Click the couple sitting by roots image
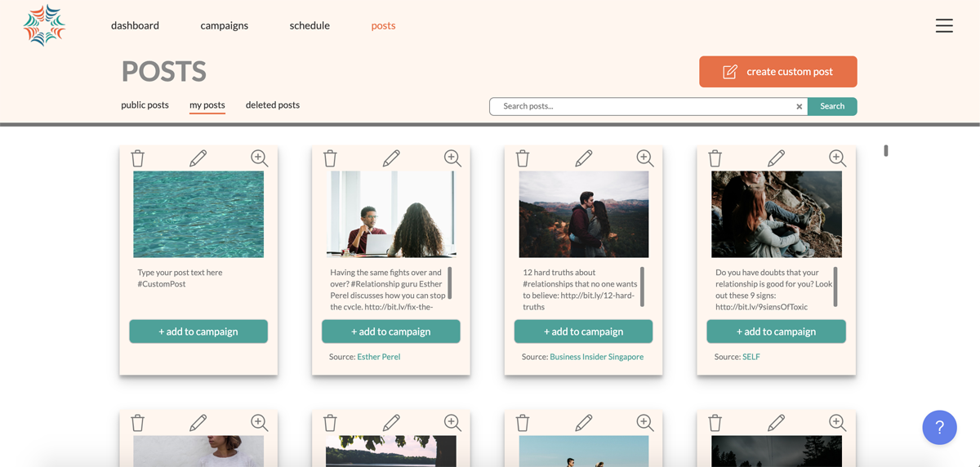Viewport: 980px width, 467px height. [776, 215]
